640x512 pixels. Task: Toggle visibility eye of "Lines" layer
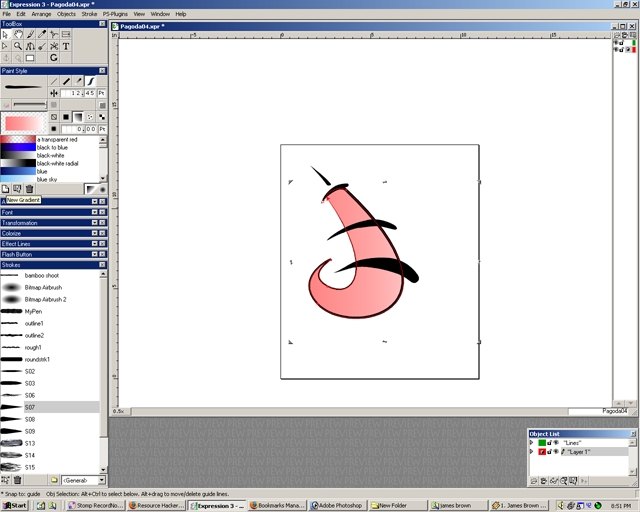[x=556, y=443]
